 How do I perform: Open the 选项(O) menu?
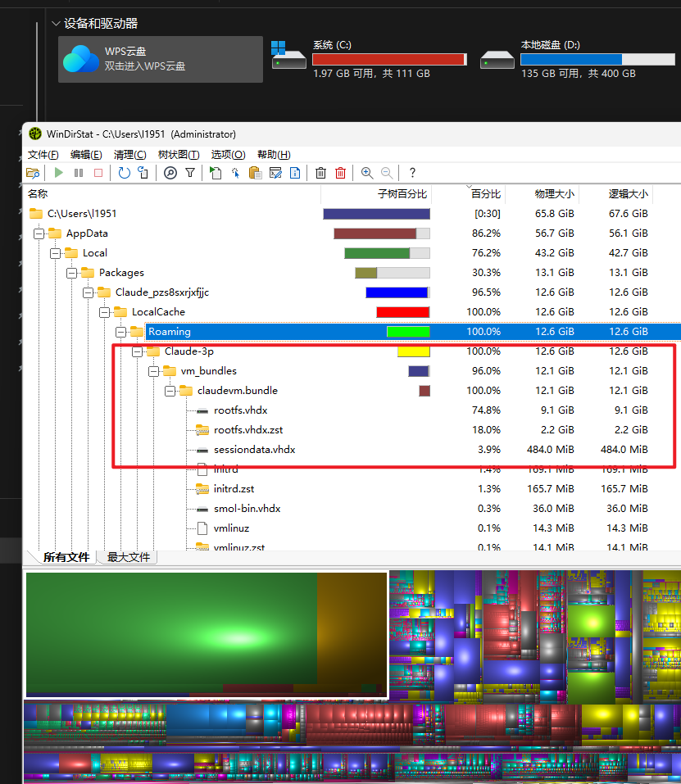pyautogui.click(x=228, y=155)
